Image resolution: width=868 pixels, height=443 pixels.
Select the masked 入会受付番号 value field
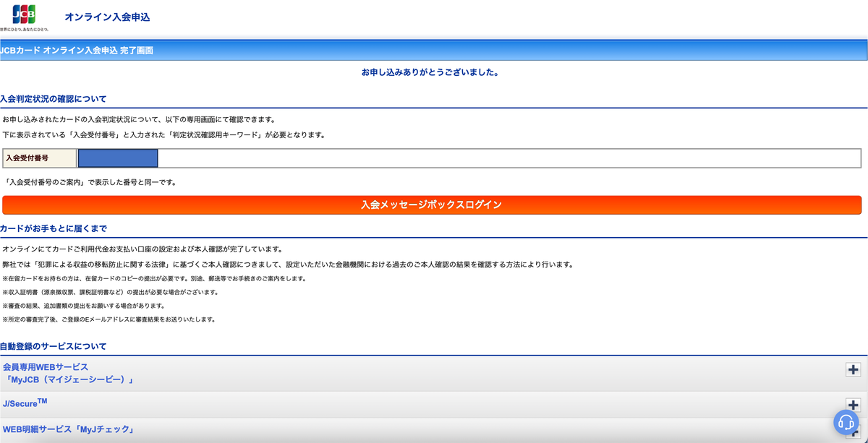pos(118,158)
